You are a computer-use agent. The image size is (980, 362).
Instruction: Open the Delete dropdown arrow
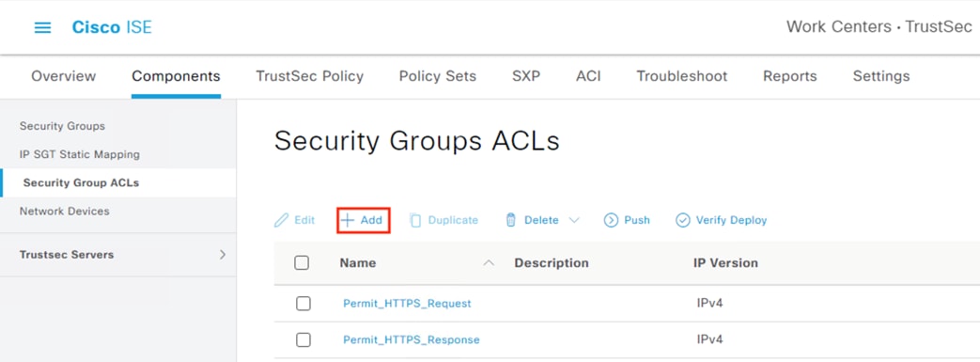(574, 220)
